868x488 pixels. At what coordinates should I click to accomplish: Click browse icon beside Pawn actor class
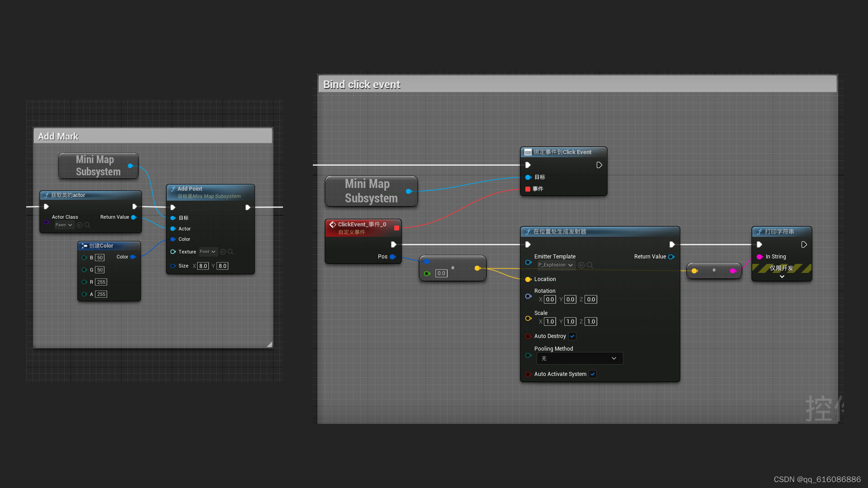pyautogui.click(x=87, y=225)
